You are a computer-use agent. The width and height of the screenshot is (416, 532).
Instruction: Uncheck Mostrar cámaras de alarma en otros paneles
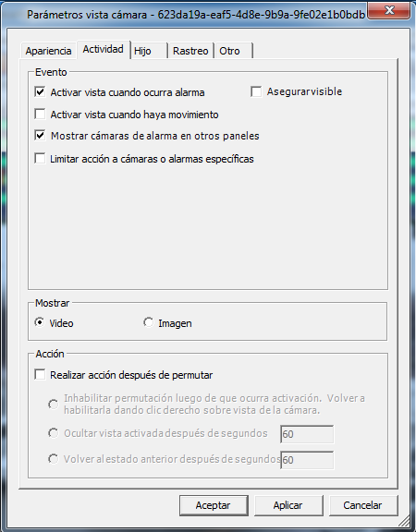pyautogui.click(x=40, y=136)
